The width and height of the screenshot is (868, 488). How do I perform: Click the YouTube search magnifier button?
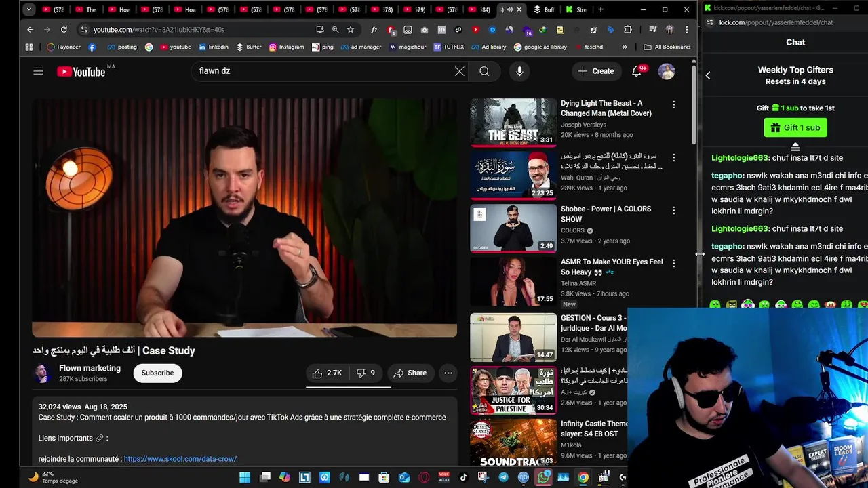click(x=484, y=71)
